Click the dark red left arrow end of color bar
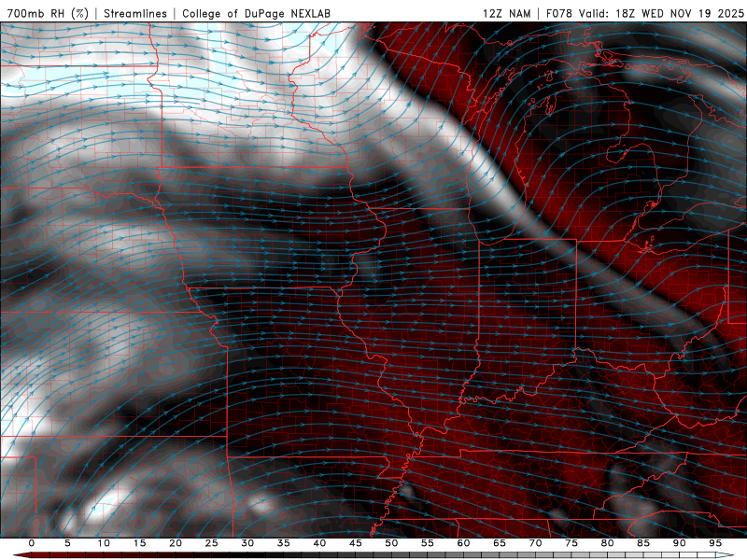The height and width of the screenshot is (560, 747). (x=21, y=555)
